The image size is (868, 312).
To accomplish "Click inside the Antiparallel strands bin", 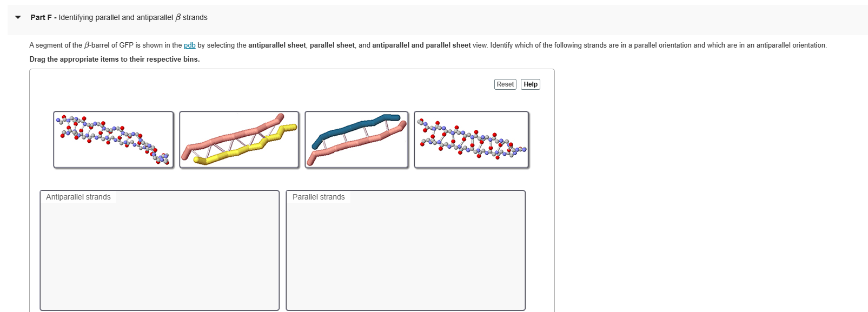I will point(160,254).
